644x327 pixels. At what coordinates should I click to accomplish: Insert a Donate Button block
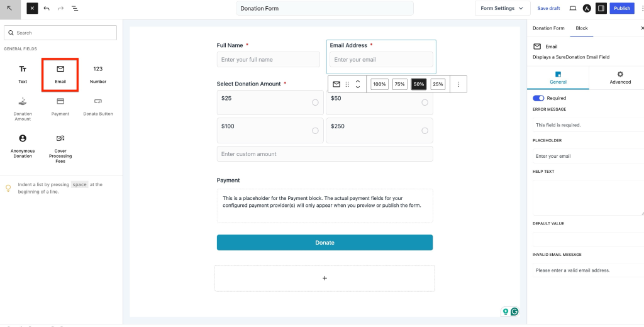[97, 107]
